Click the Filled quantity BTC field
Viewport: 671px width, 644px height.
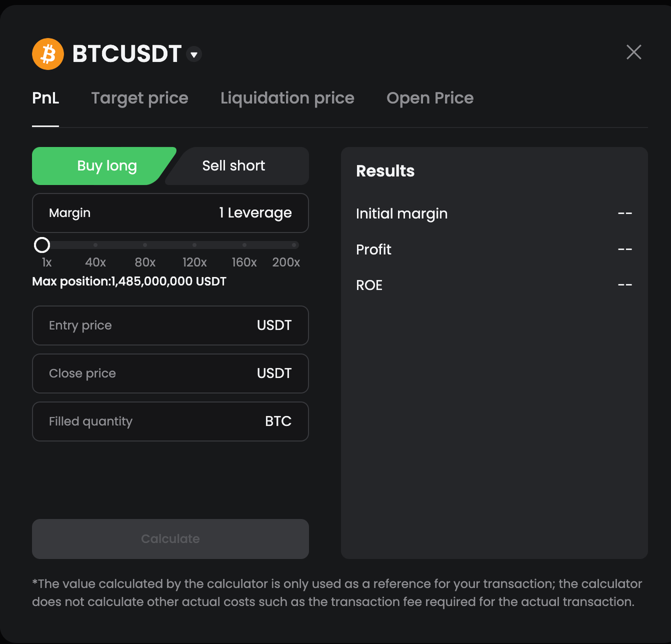(170, 422)
